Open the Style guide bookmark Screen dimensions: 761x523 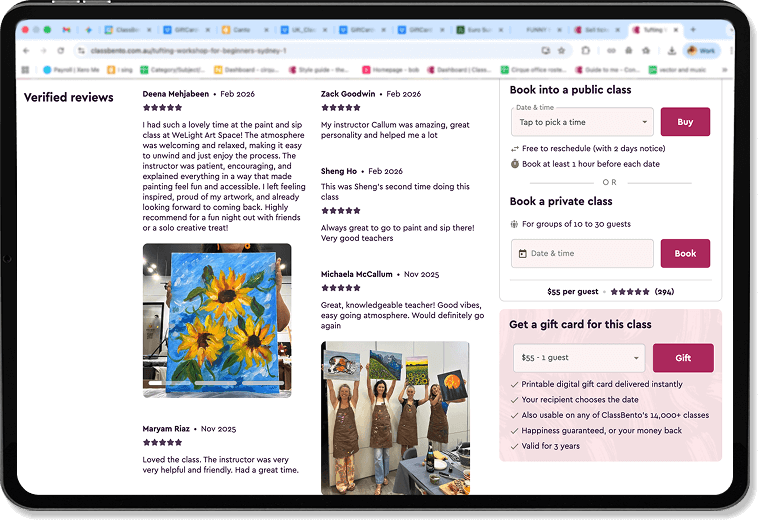[318, 70]
